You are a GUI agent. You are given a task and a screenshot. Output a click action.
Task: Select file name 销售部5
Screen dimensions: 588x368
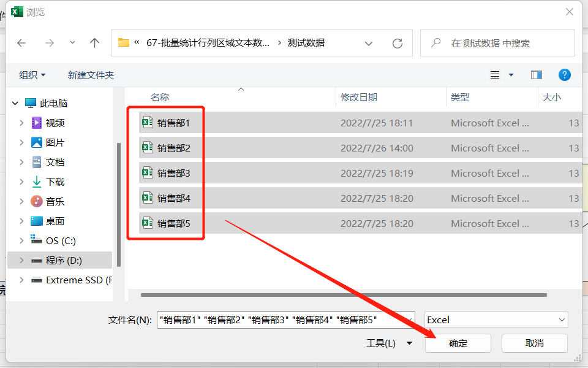[x=173, y=223]
